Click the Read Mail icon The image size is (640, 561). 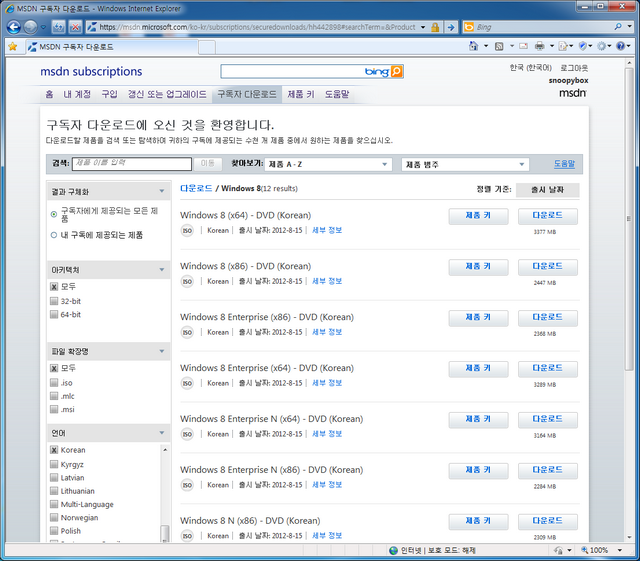click(x=523, y=46)
